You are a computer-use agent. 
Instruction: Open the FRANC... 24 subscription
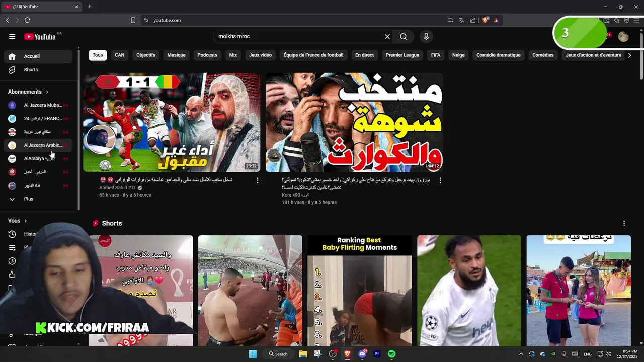point(38,119)
